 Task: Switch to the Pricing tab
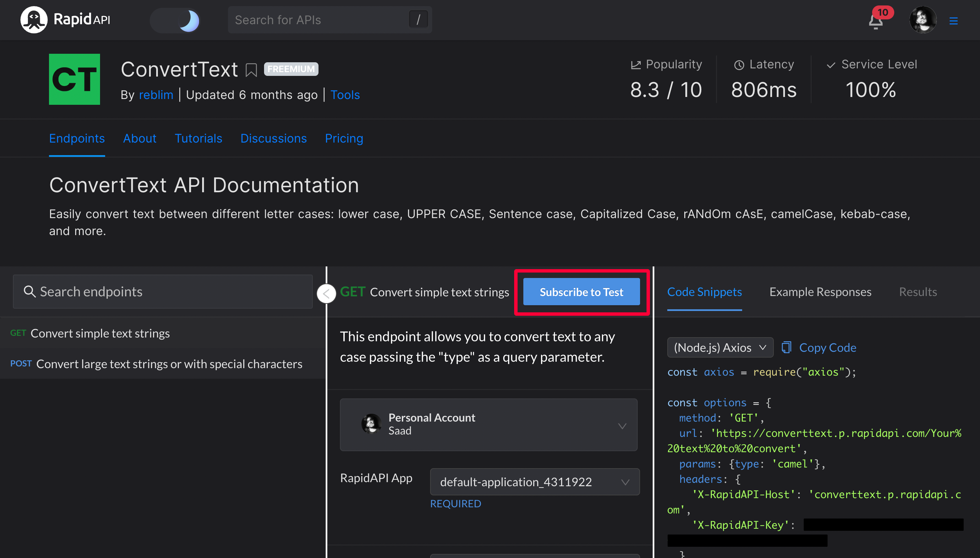pyautogui.click(x=344, y=138)
